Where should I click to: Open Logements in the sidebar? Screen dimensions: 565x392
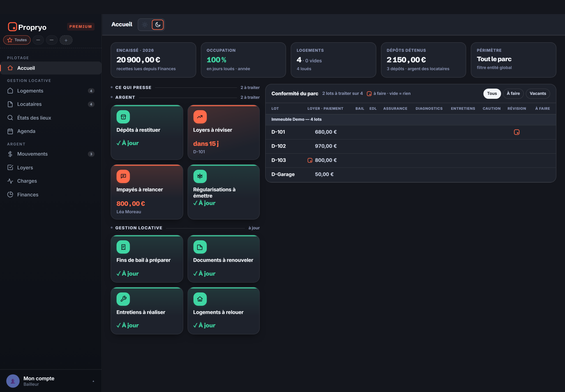(x=51, y=91)
